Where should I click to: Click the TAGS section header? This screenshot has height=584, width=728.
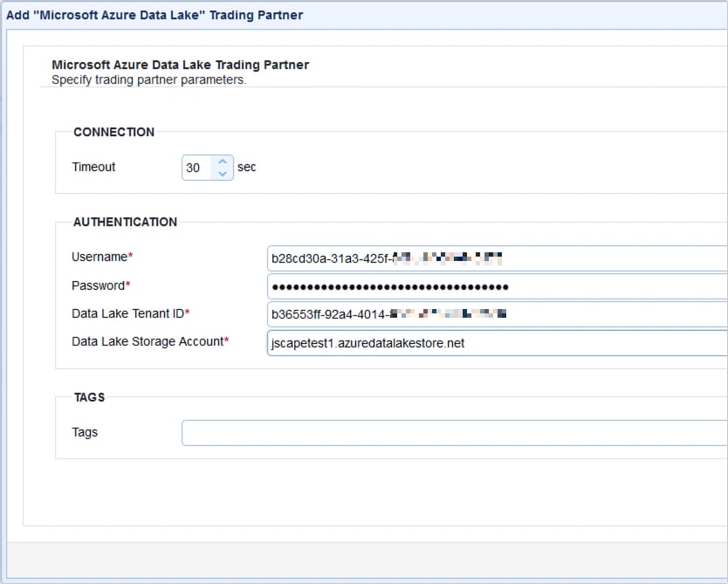tap(90, 397)
